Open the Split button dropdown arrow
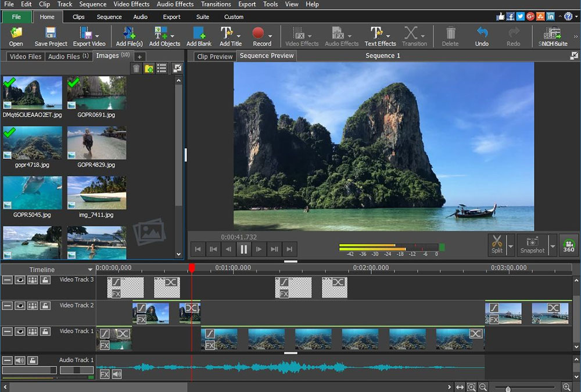 point(510,246)
